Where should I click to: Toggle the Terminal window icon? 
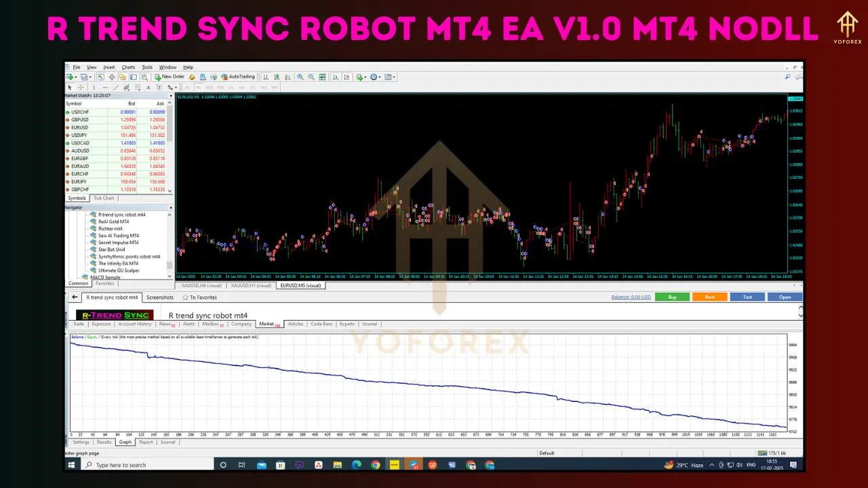point(134,77)
